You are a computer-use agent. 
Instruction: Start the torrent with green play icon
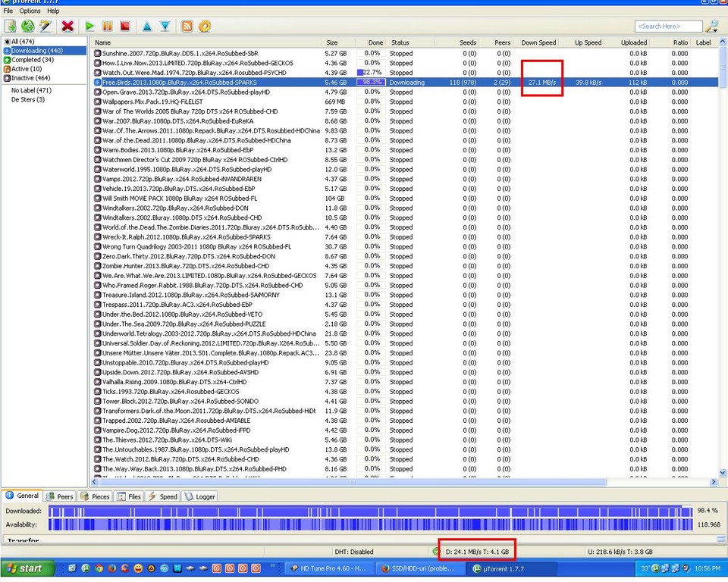click(89, 26)
